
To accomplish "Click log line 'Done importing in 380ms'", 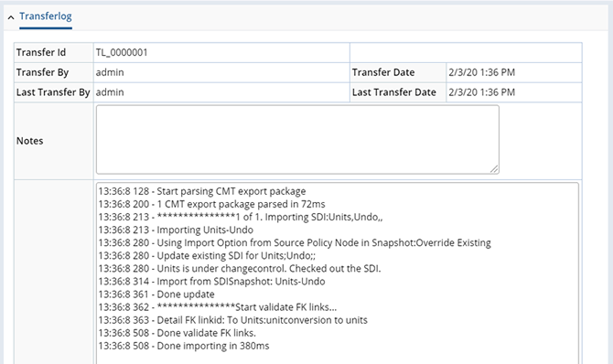I will (x=184, y=346).
